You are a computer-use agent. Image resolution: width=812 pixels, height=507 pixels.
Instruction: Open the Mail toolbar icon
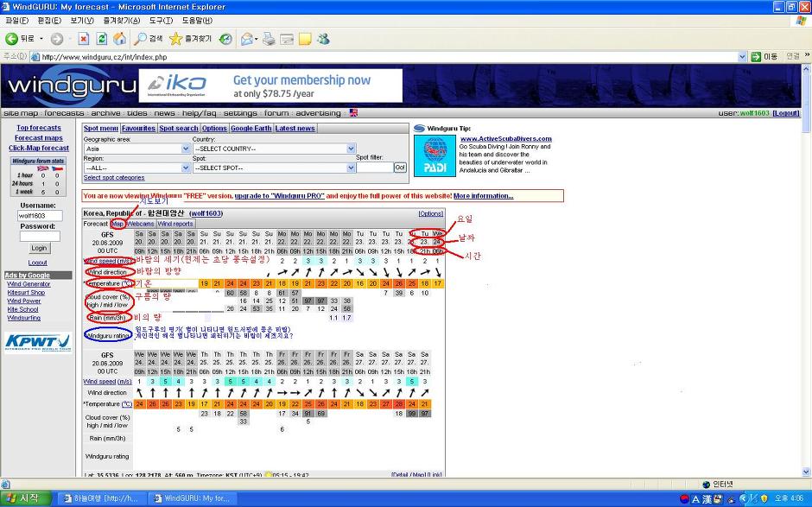pyautogui.click(x=248, y=39)
